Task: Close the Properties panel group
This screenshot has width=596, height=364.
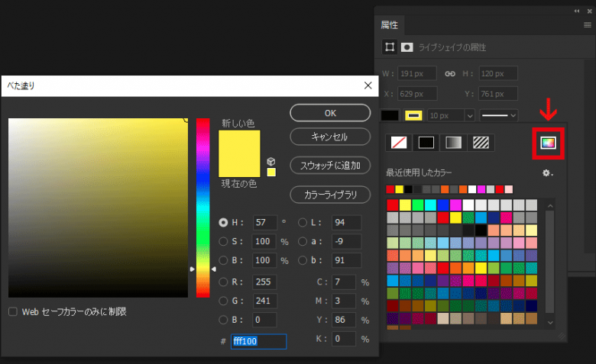Action: pos(590,11)
